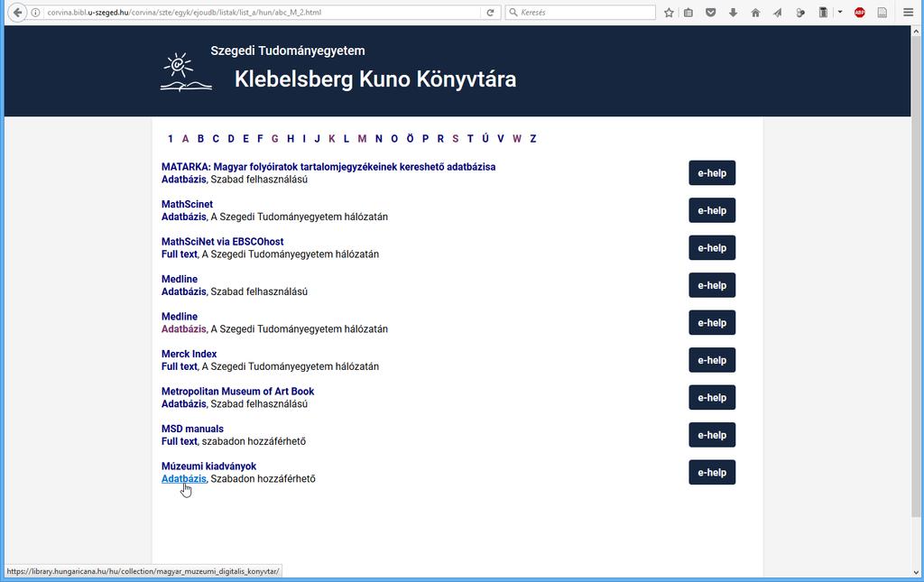924x582 pixels.
Task: Open letter T in the index
Action: [470, 139]
